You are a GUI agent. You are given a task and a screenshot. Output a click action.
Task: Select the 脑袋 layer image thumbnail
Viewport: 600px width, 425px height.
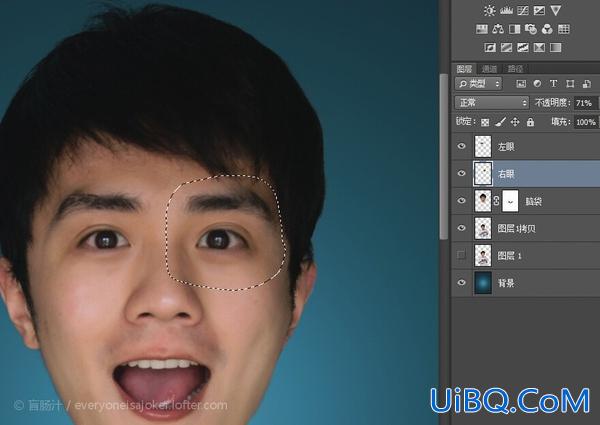tap(483, 201)
